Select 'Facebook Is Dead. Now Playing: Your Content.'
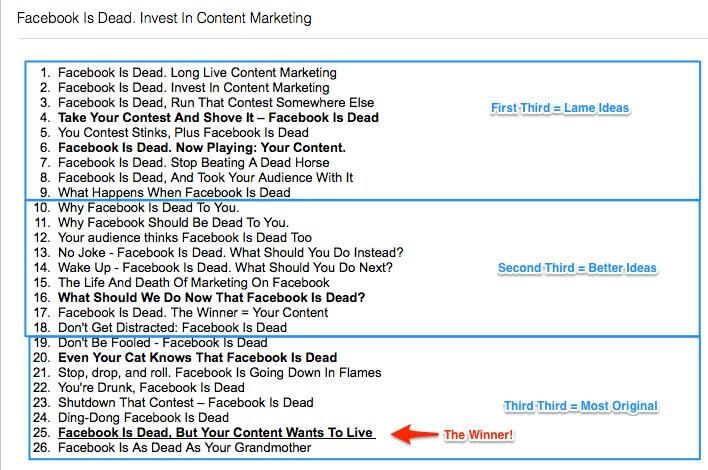Image resolution: width=708 pixels, height=470 pixels. click(x=202, y=147)
